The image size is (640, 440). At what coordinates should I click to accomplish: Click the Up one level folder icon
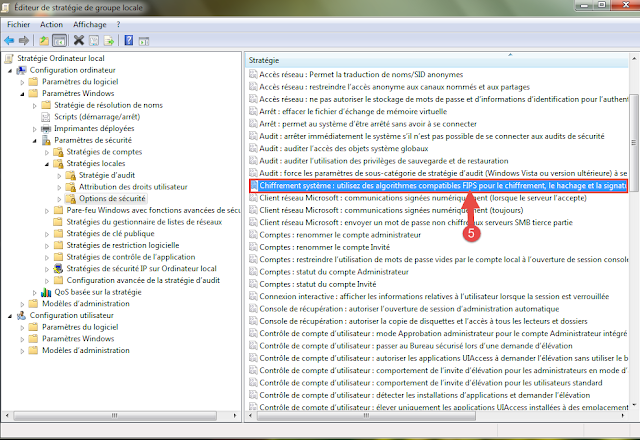[44, 40]
